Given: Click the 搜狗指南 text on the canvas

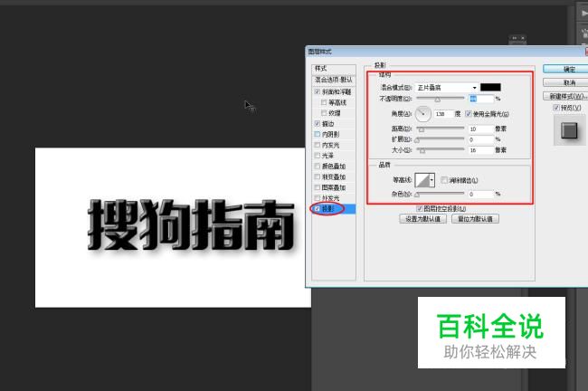Looking at the screenshot, I should (191, 224).
